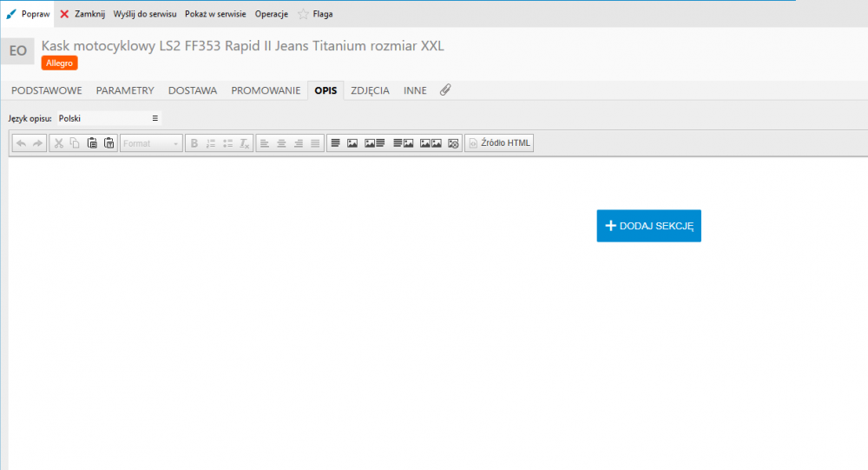Add text-left image-right section layout
Image resolution: width=868 pixels, height=470 pixels.
click(403, 143)
